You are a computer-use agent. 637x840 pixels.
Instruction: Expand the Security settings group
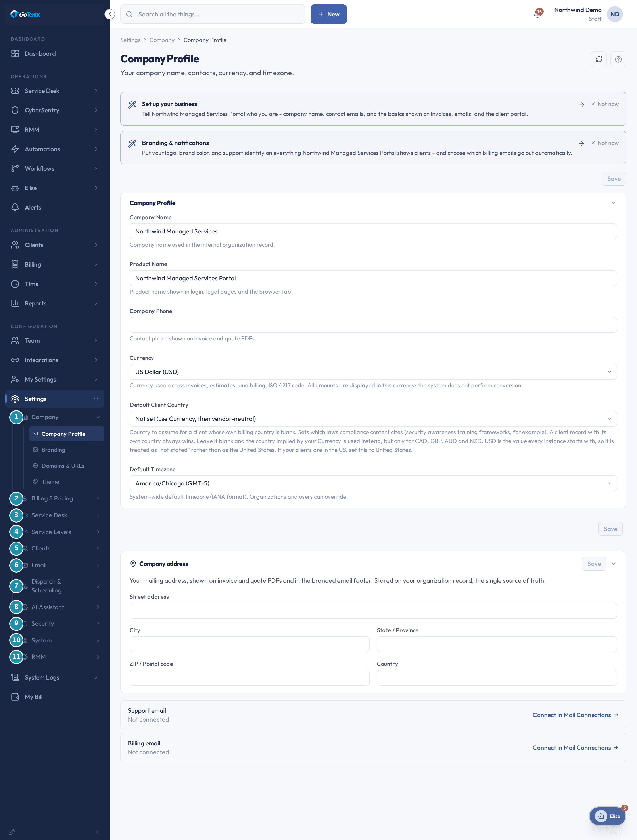pyautogui.click(x=62, y=624)
